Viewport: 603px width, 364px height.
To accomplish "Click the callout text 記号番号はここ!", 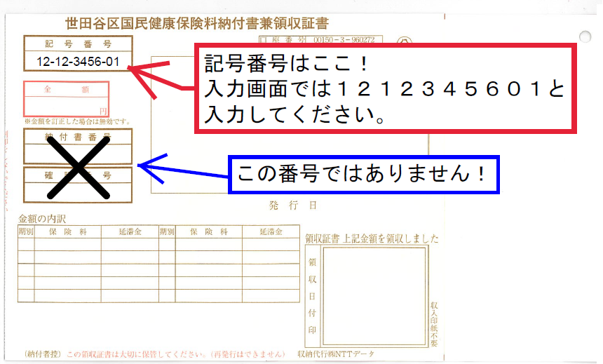I will pos(286,64).
